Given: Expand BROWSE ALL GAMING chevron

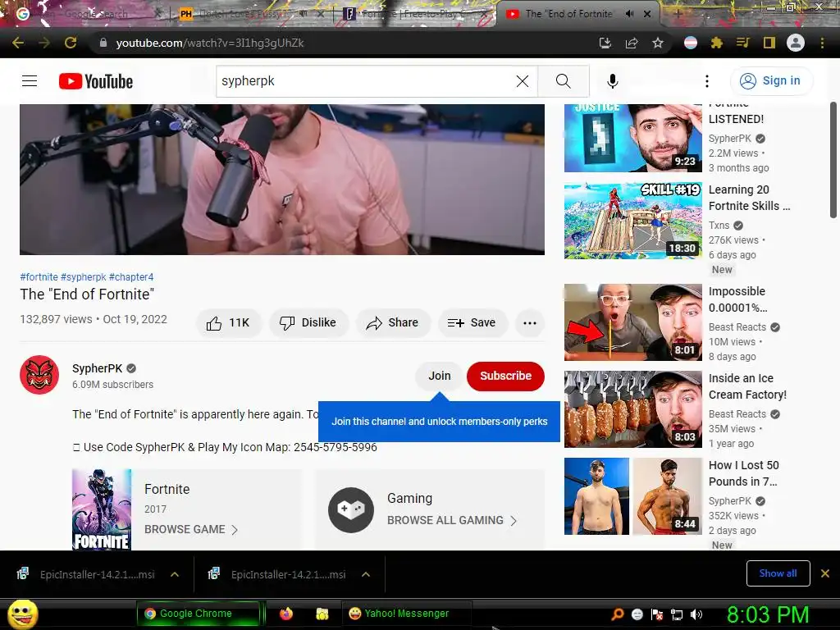Looking at the screenshot, I should 514,521.
